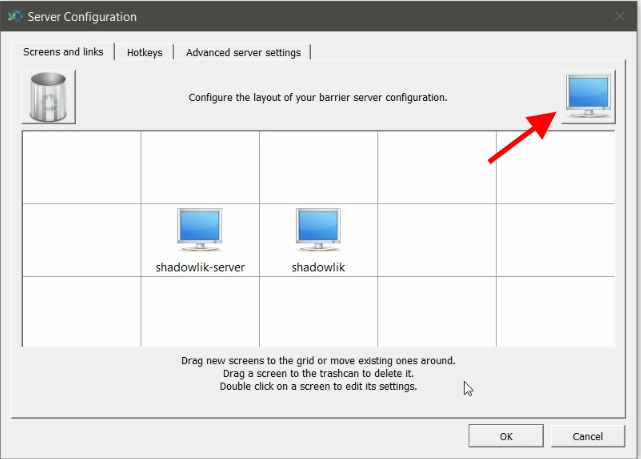This screenshot has height=459, width=641.
Task: Open the Screens and links tab
Action: [63, 52]
